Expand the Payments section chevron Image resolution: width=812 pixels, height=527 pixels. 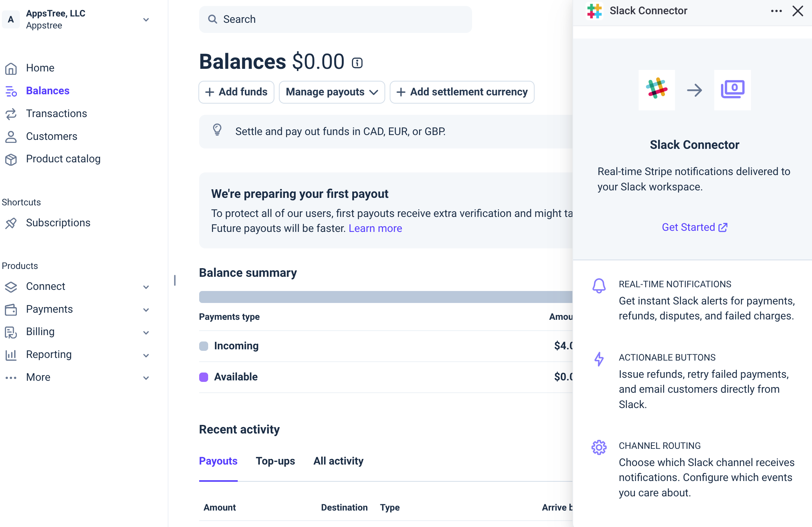pos(146,310)
